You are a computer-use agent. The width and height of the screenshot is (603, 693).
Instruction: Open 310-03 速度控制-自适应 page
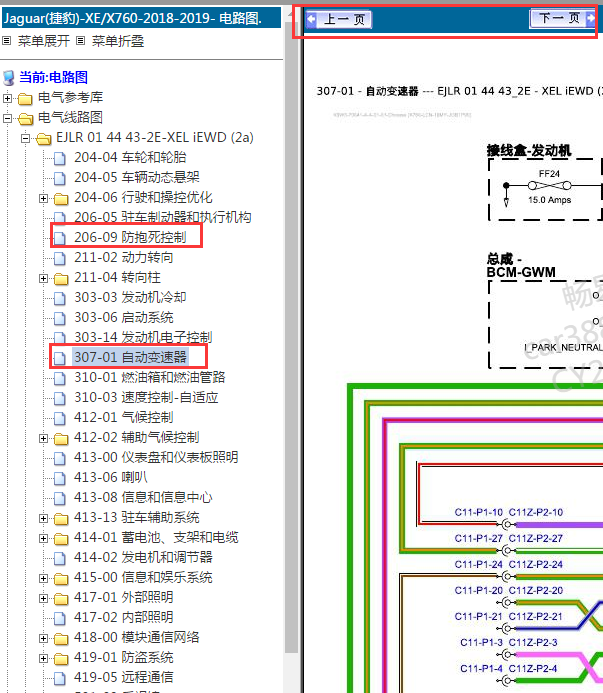pos(146,397)
